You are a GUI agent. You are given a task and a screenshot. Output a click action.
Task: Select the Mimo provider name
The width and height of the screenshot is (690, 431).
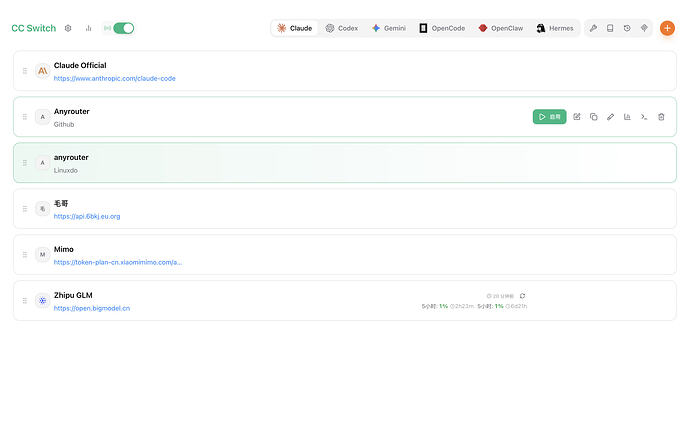click(x=63, y=249)
